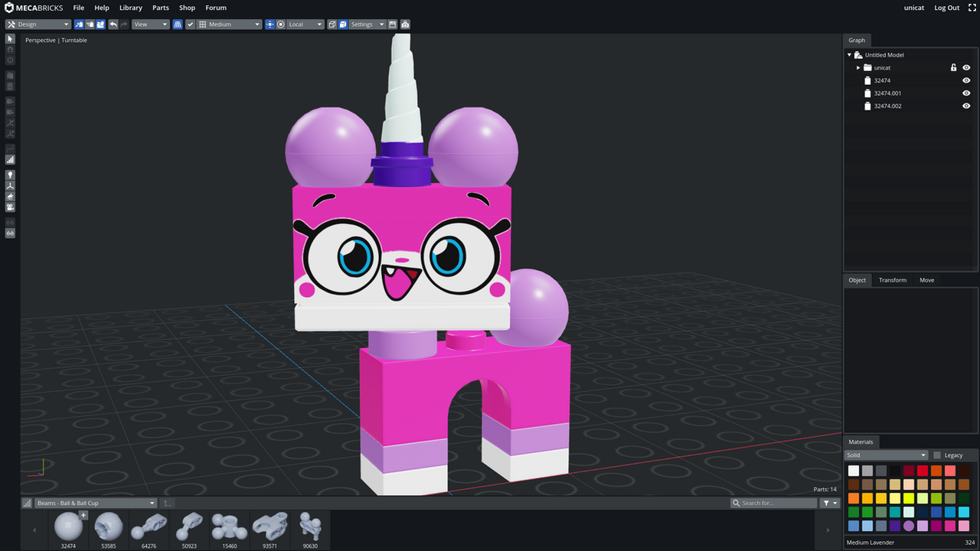Click the Log Out link

point(947,8)
